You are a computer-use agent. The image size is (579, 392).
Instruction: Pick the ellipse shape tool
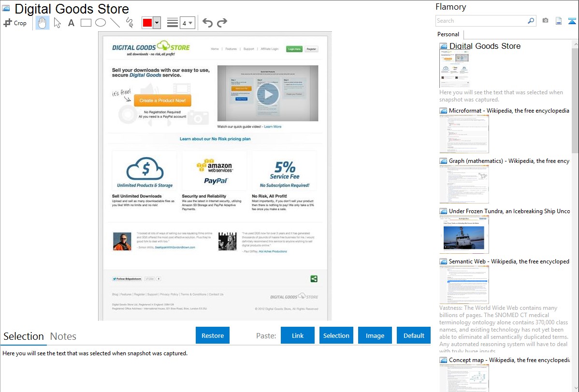(100, 23)
